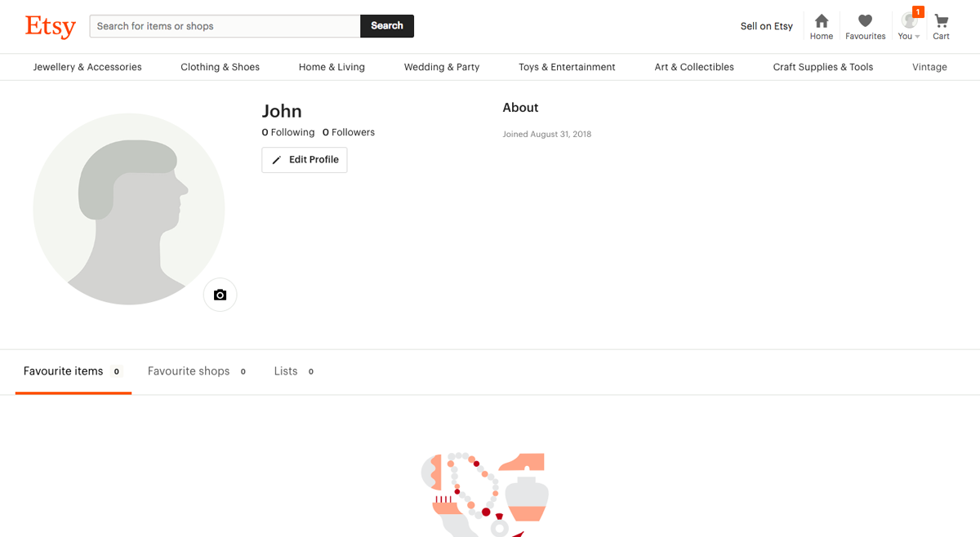
Task: Click the Edit Profile button
Action: point(304,160)
